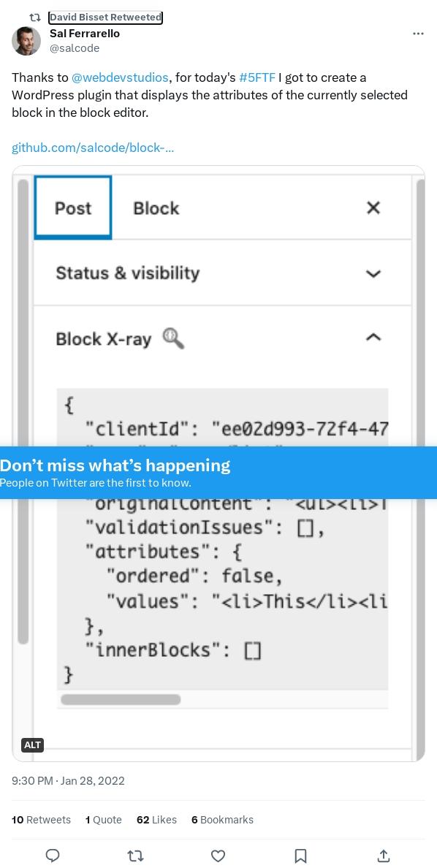Like the tweet with heart icon
This screenshot has width=437, height=868.
click(218, 856)
